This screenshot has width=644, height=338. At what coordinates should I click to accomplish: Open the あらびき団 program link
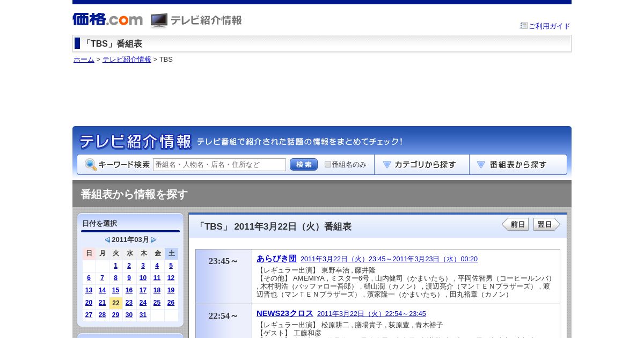point(276,258)
